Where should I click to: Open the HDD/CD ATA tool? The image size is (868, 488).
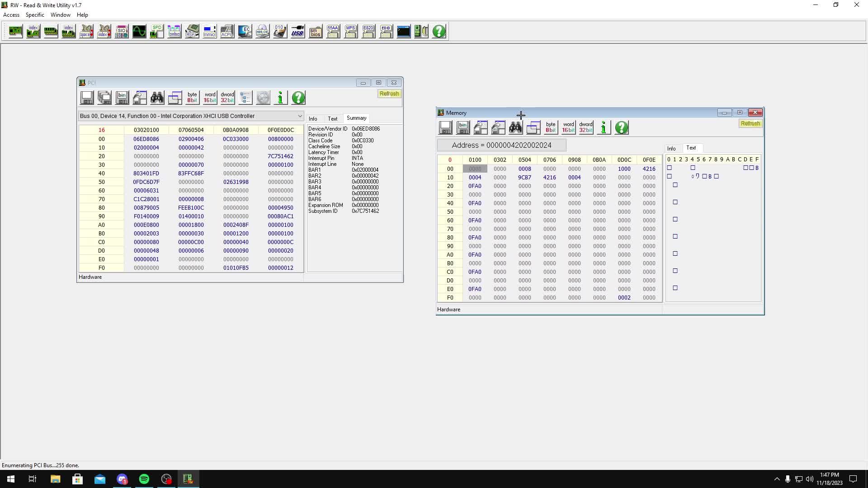(x=262, y=31)
